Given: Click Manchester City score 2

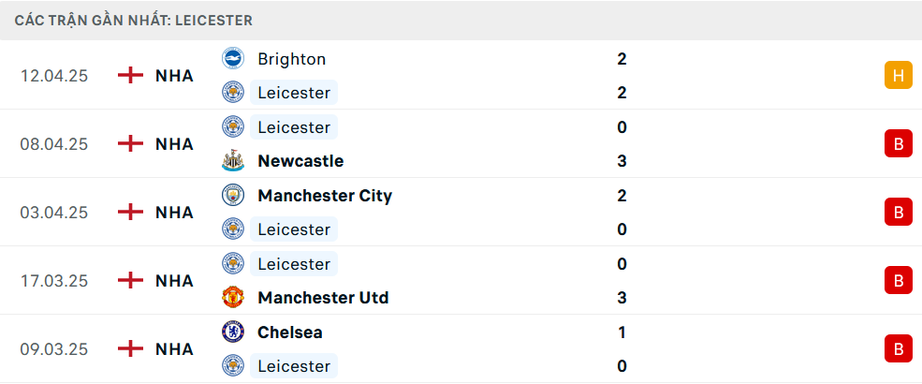Looking at the screenshot, I should 622,195.
